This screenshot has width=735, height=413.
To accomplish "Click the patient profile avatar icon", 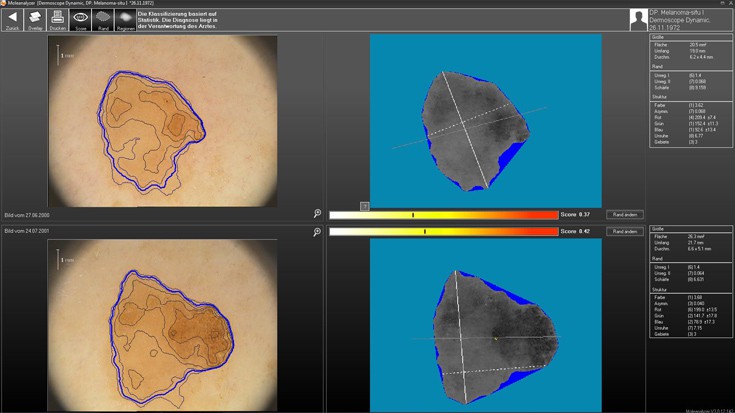I will coord(638,20).
